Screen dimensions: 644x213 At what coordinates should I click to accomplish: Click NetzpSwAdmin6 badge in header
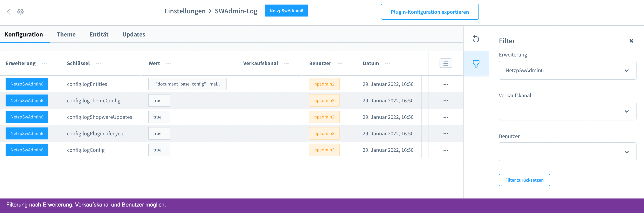[x=286, y=11]
